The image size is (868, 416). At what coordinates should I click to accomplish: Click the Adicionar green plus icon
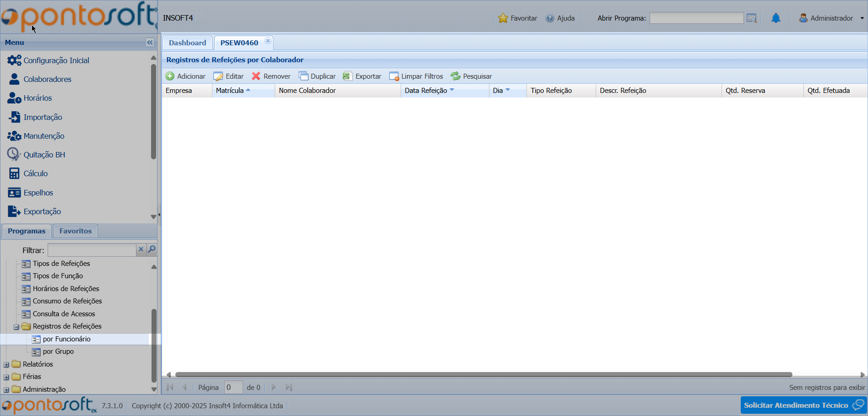coord(170,76)
